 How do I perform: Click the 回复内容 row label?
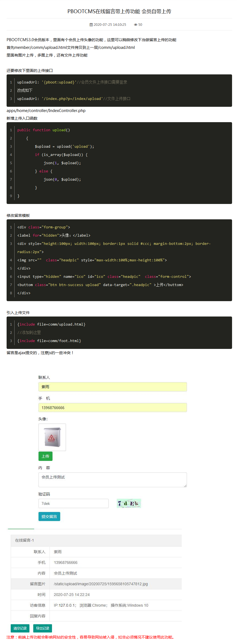pos(38,616)
